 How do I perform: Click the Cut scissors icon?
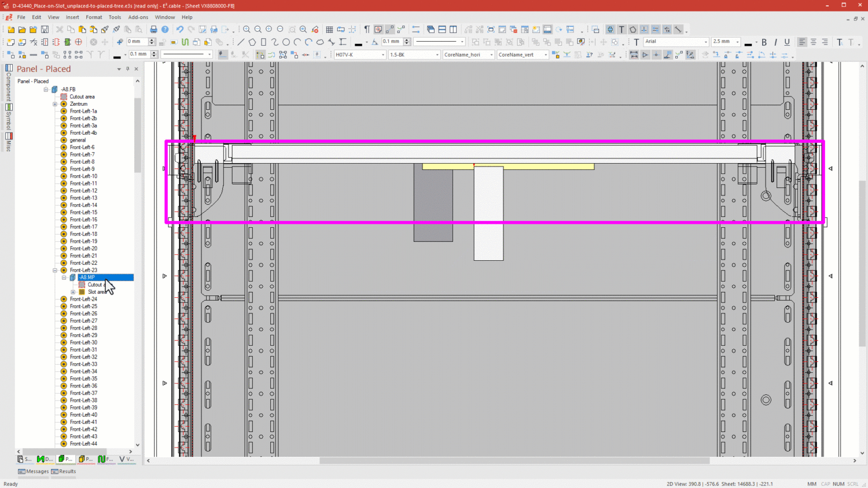coord(59,29)
